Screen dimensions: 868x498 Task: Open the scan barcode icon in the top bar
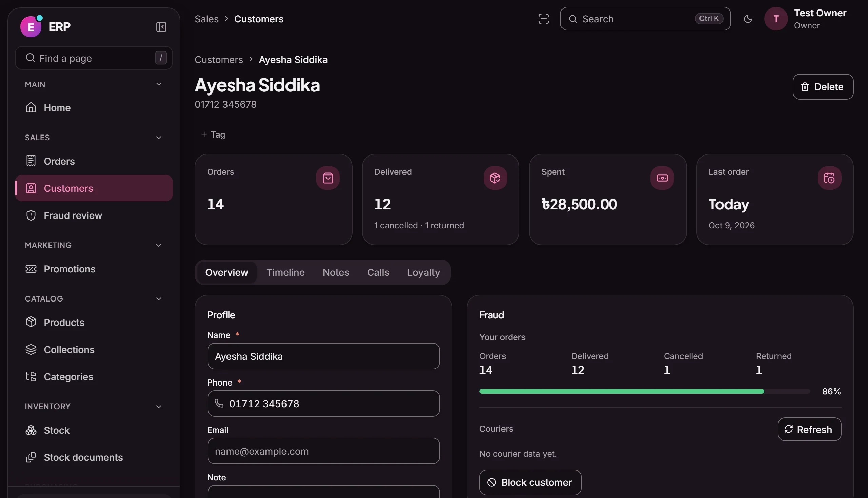click(x=544, y=19)
